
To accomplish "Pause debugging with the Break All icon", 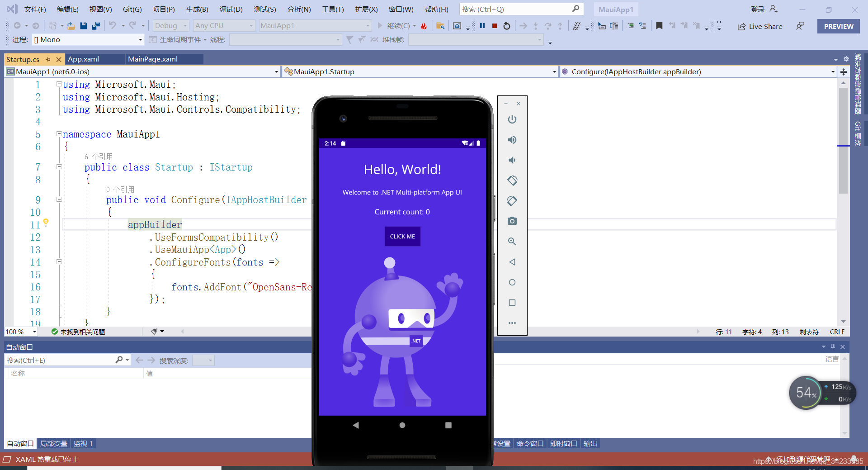I will click(482, 26).
